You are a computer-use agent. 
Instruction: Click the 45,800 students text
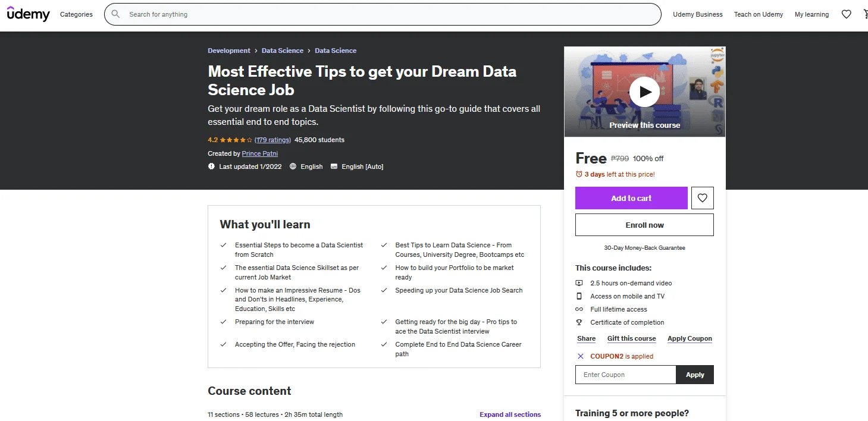(x=319, y=140)
